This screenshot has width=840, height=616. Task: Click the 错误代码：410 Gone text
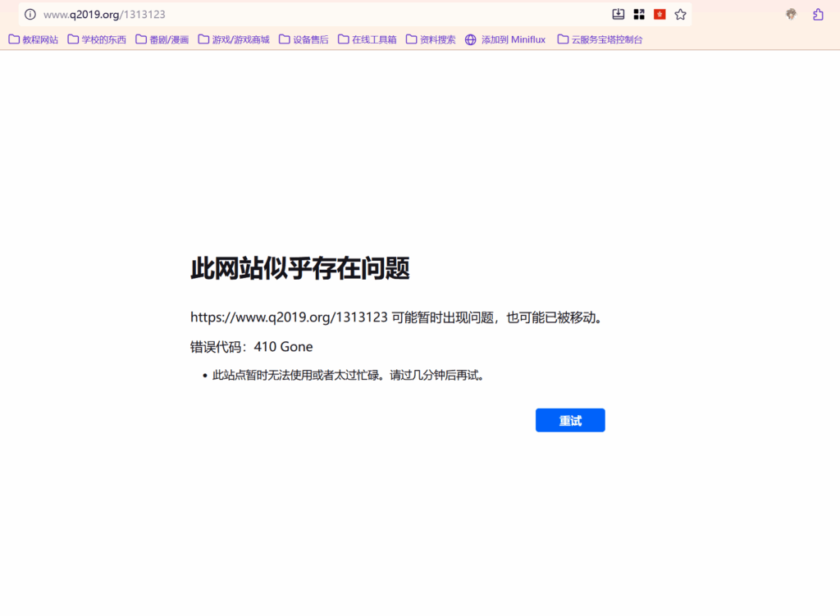[252, 347]
